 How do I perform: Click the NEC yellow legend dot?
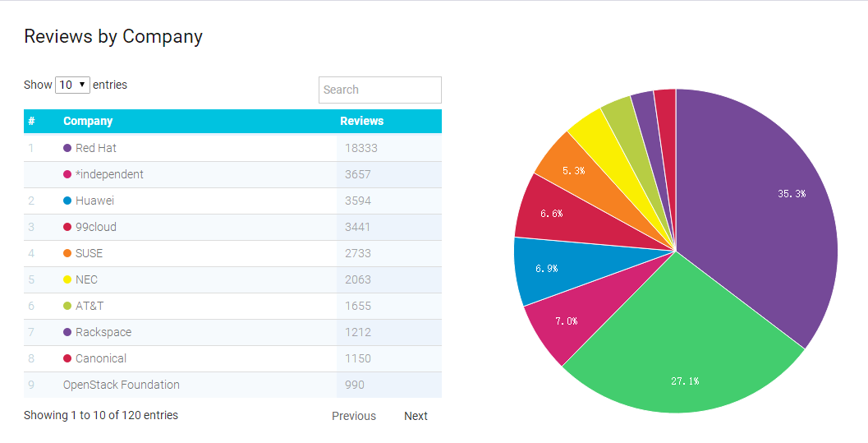pos(67,279)
